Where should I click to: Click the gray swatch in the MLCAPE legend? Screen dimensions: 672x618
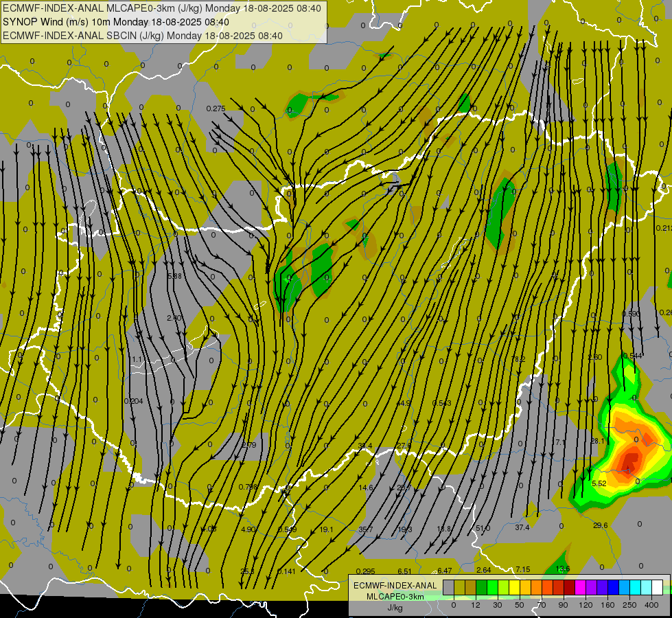(x=449, y=587)
